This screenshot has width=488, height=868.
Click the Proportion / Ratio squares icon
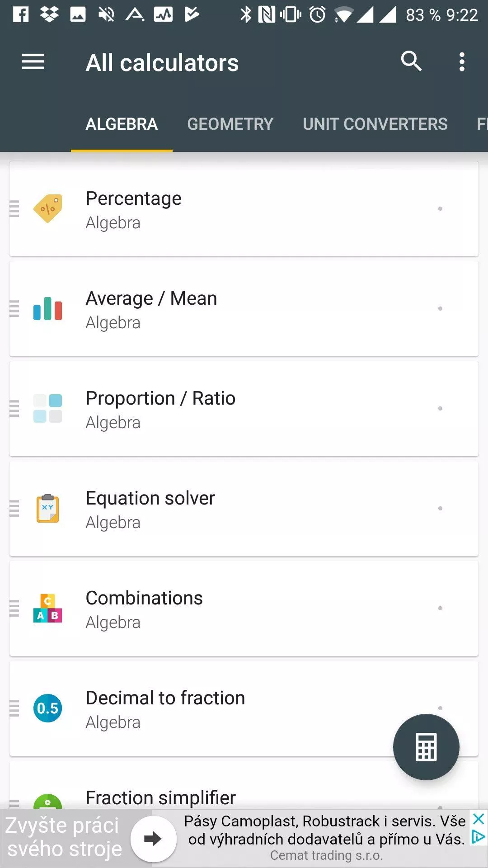click(48, 408)
